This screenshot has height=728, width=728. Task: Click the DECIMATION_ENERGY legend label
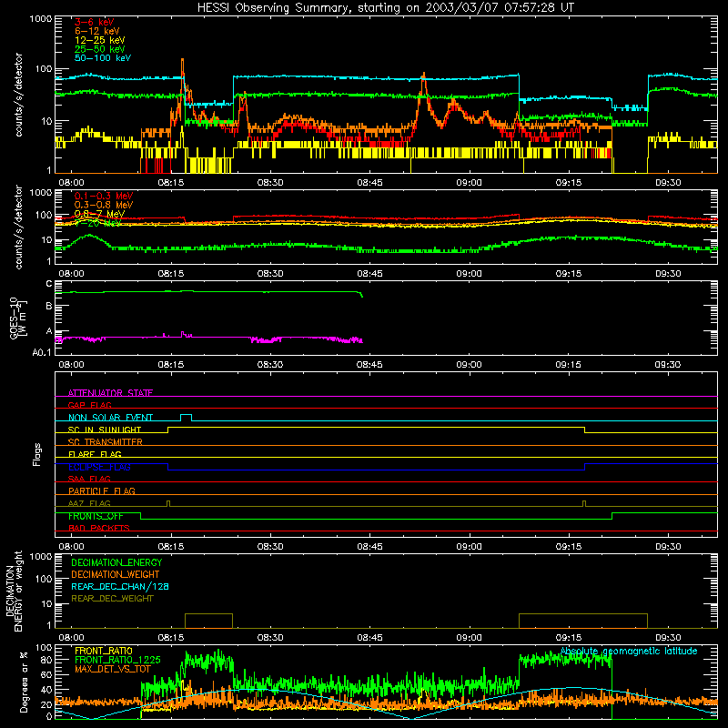116,562
